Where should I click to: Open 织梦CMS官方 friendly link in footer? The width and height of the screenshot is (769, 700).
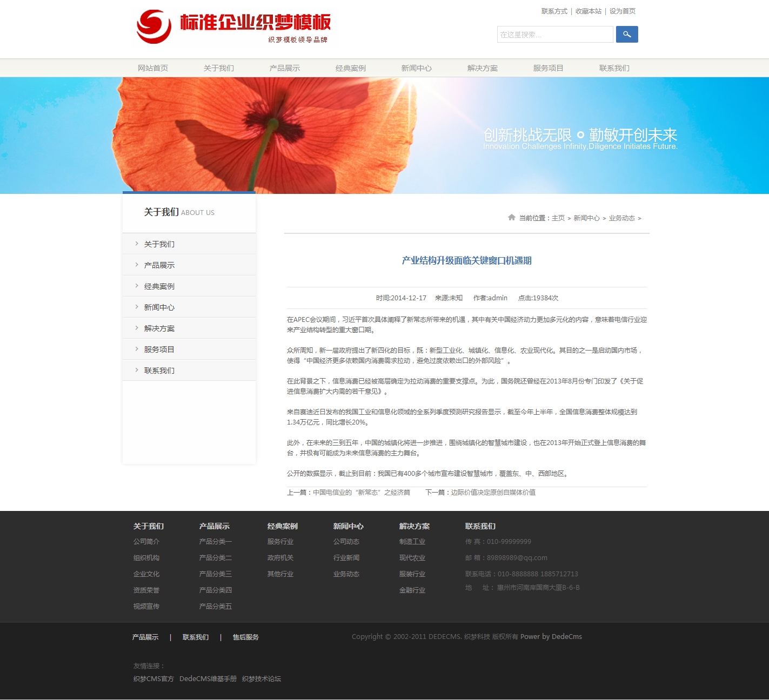tap(153, 679)
